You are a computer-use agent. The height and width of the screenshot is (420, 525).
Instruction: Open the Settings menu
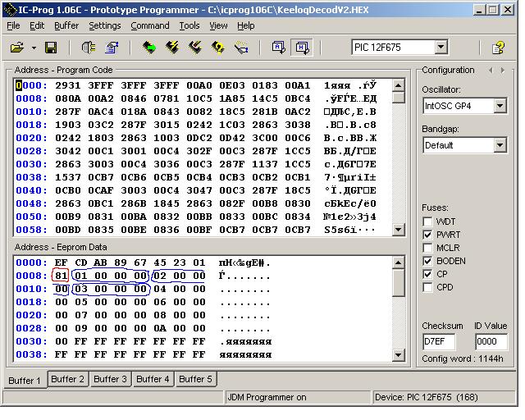pos(104,25)
